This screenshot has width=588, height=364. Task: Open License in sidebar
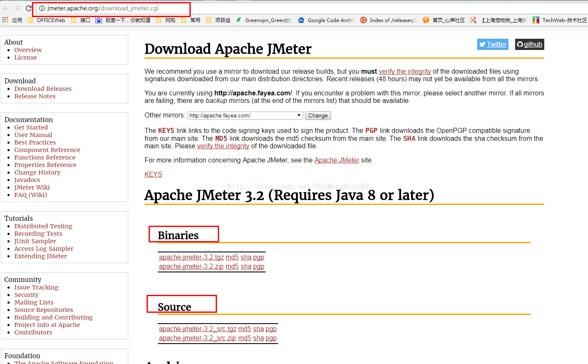click(x=25, y=57)
